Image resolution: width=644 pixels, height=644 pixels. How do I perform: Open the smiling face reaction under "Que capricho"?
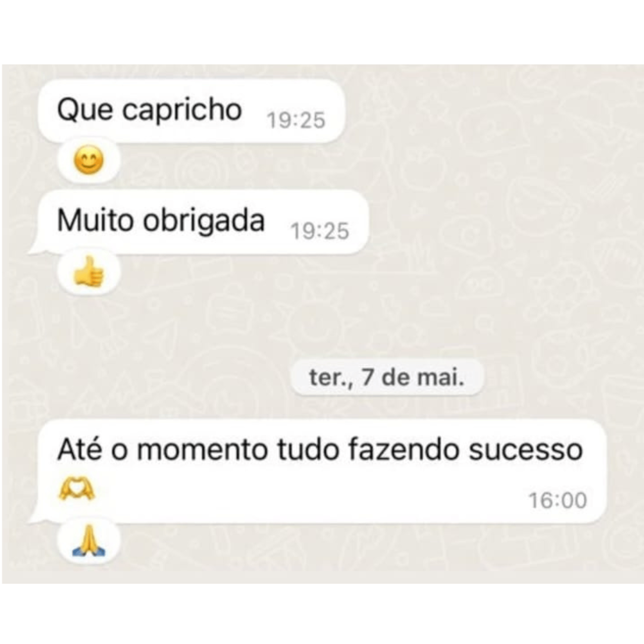pos(89,161)
